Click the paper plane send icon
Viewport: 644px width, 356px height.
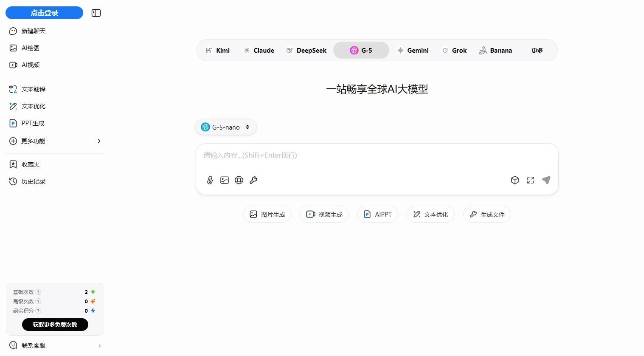546,180
